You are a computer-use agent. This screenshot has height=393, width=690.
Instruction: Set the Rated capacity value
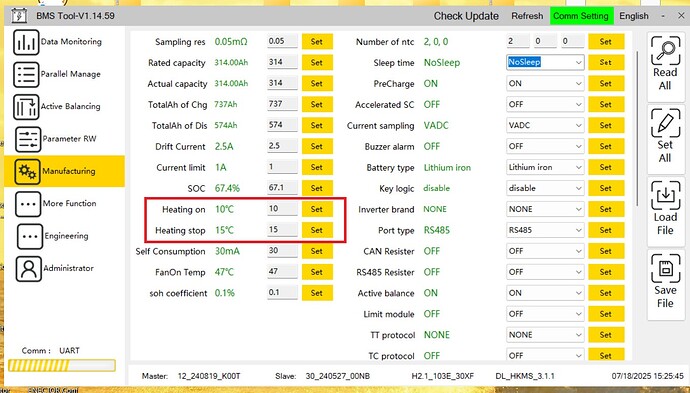pyautogui.click(x=317, y=62)
